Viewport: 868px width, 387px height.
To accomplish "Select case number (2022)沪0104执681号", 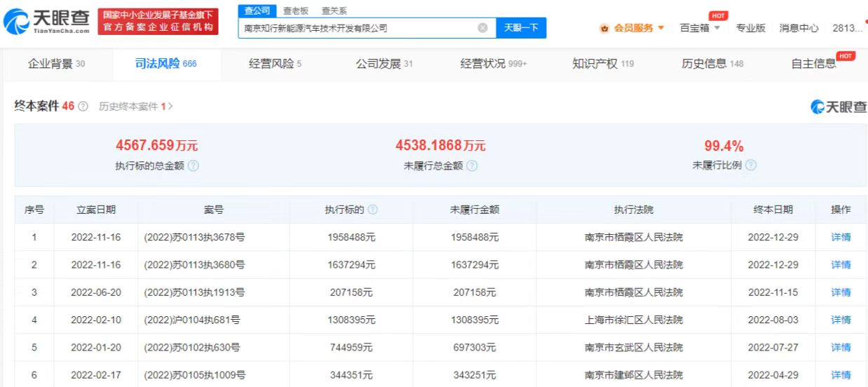I will [x=192, y=320].
